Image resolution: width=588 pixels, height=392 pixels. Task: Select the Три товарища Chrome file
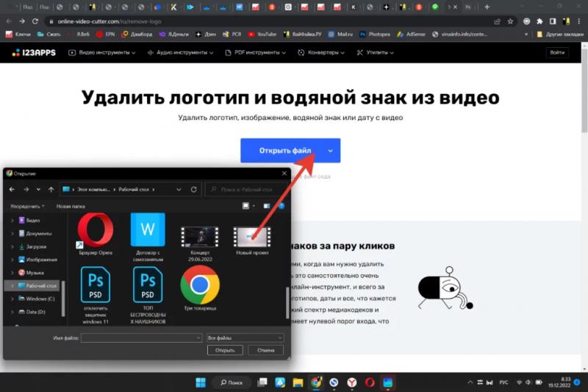coord(200,288)
